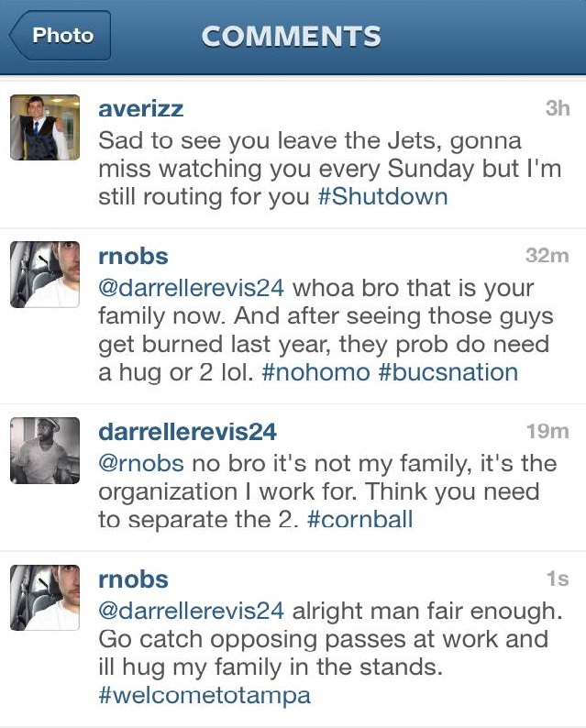
Task: Tap the 3h timestamp on averizz comment
Action: 558,108
